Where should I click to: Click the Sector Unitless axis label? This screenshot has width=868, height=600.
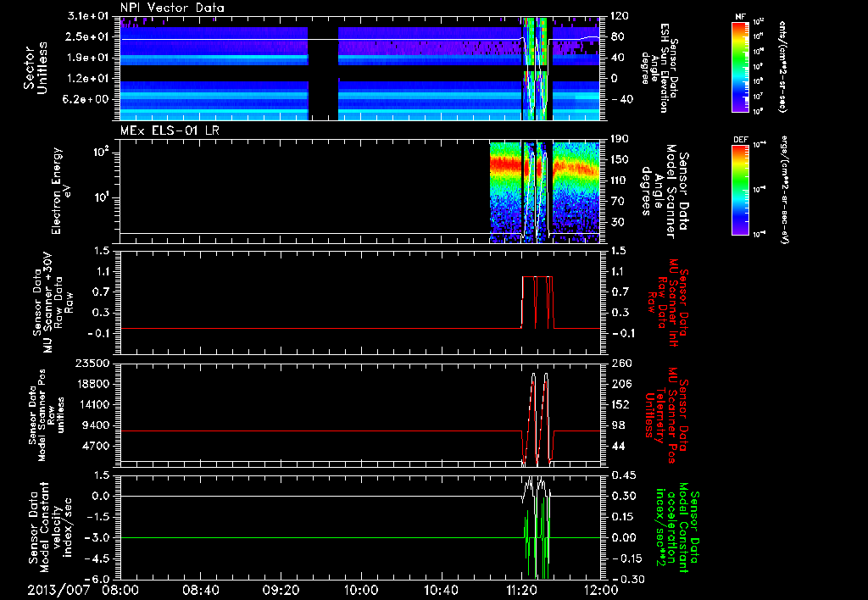[x=34, y=70]
